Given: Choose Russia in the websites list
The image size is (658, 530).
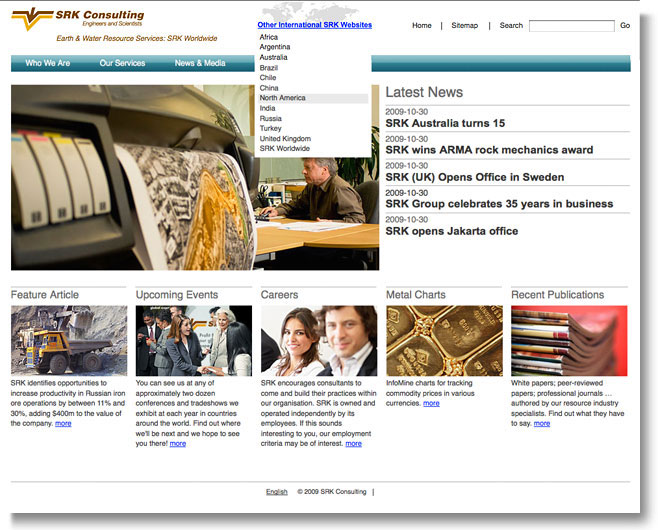Looking at the screenshot, I should pyautogui.click(x=271, y=118).
